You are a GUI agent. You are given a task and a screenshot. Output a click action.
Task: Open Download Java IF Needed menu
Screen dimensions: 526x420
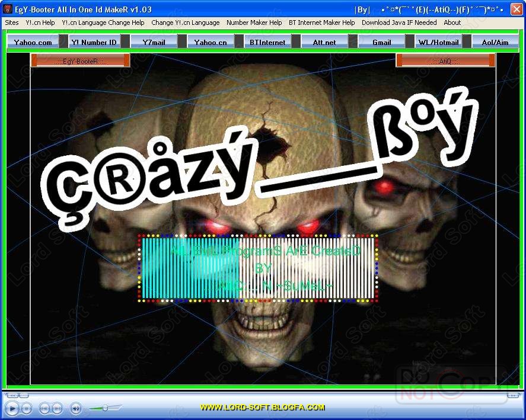[x=399, y=23]
